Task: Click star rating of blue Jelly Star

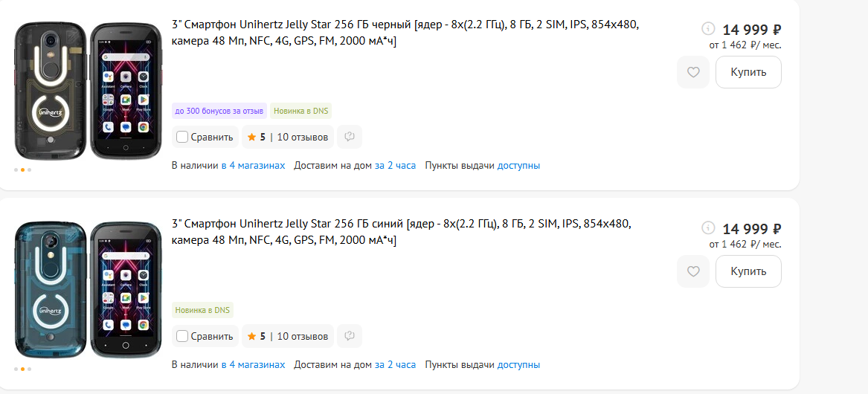Action: tap(288, 336)
